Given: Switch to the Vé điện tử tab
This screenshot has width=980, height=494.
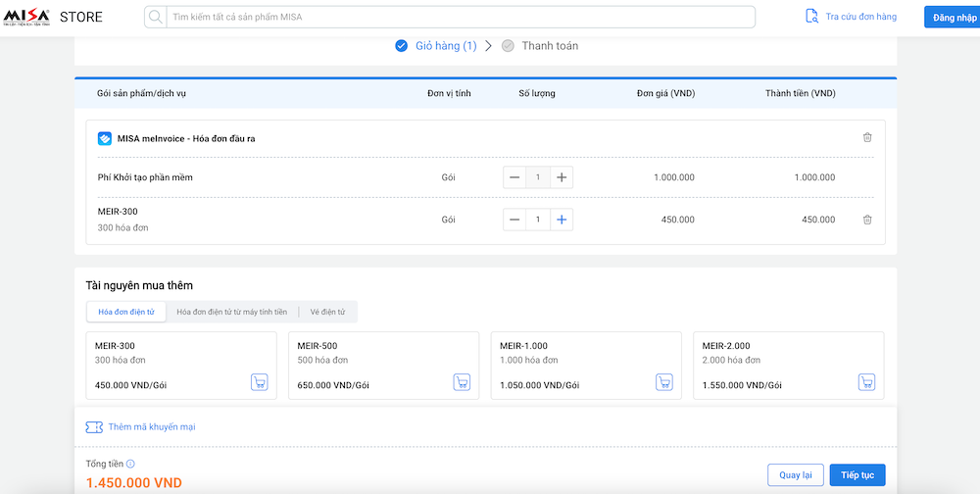Looking at the screenshot, I should (327, 312).
